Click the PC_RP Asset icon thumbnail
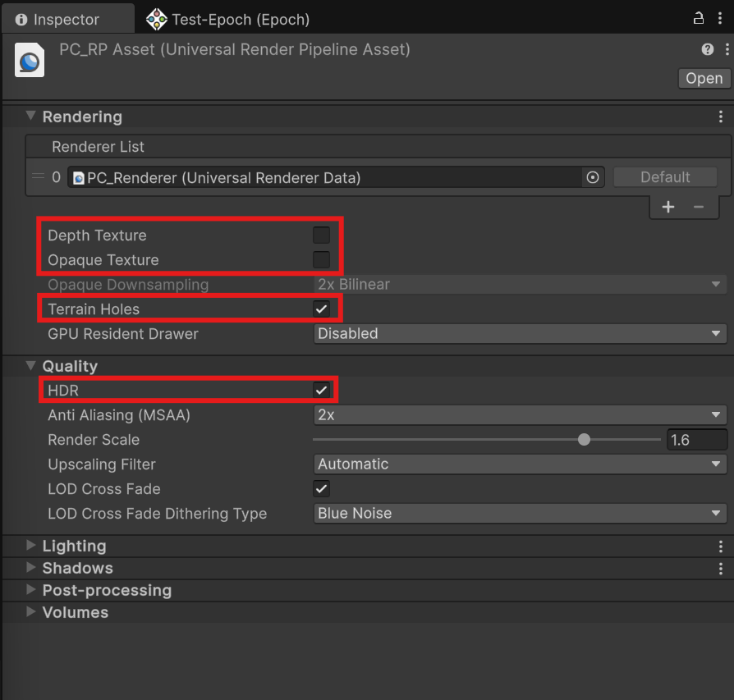The image size is (734, 700). pyautogui.click(x=30, y=61)
